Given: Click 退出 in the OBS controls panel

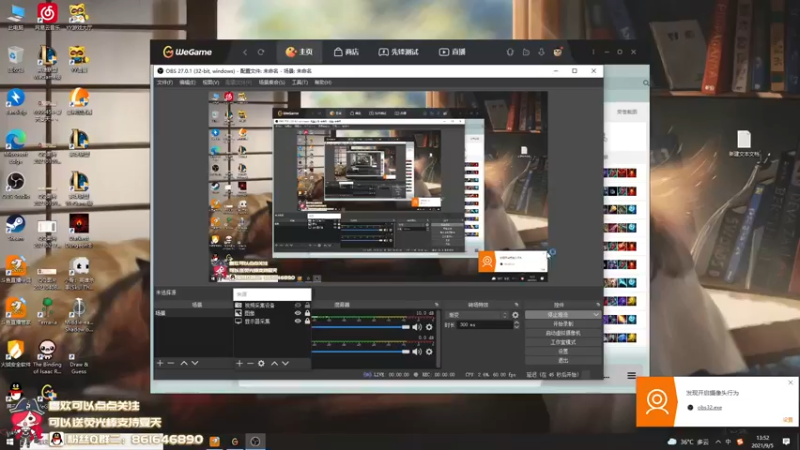Looking at the screenshot, I should pos(563,361).
